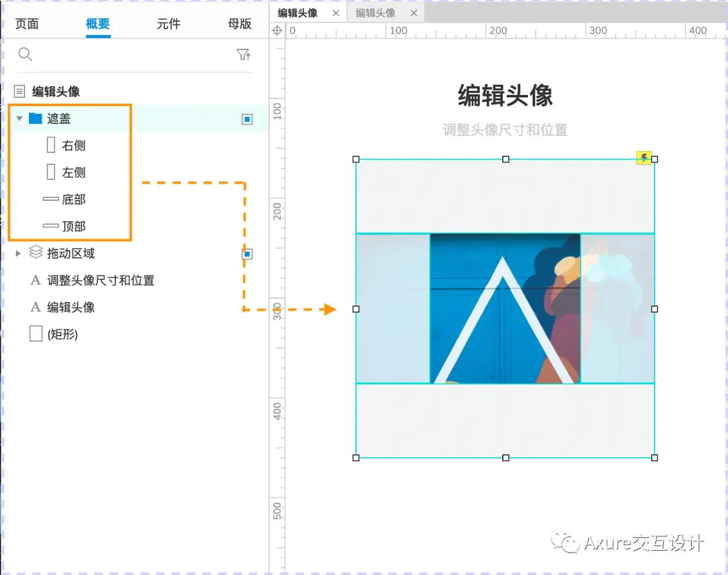Click the search magnifier icon in the outline panel

click(25, 55)
